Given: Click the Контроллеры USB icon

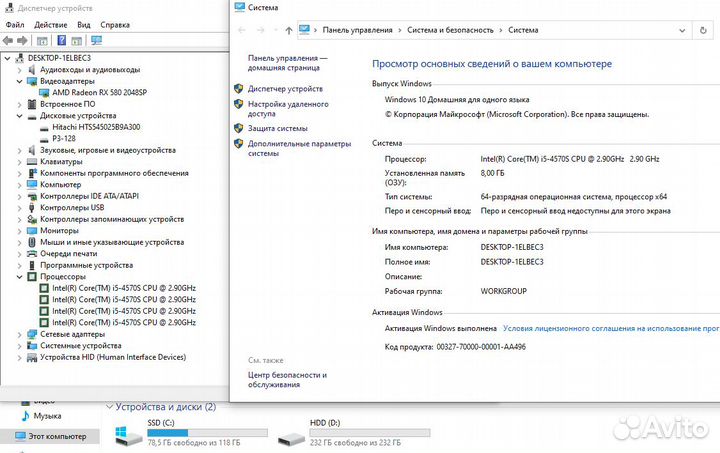Looking at the screenshot, I should (x=32, y=207).
